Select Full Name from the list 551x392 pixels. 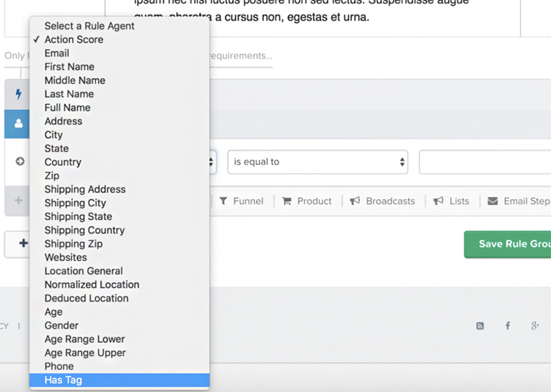[x=120, y=108]
